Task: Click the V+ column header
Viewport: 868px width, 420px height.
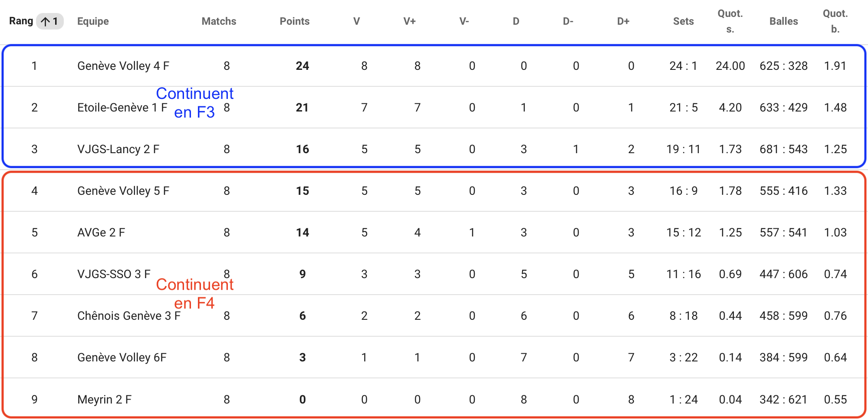Action: 409,21
